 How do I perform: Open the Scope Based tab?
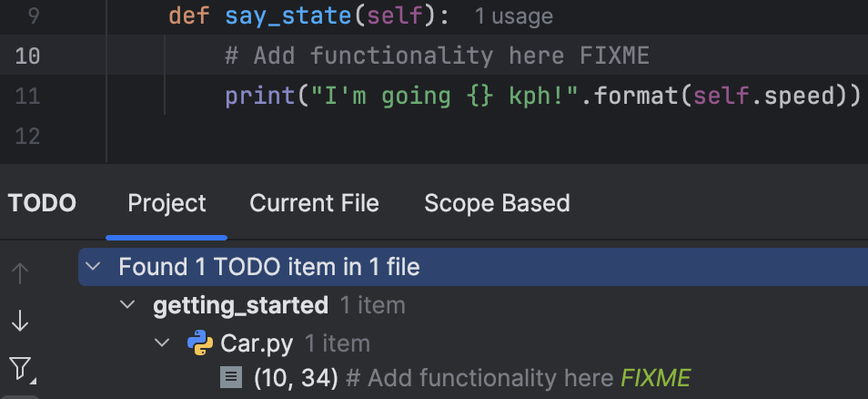pyautogui.click(x=497, y=202)
